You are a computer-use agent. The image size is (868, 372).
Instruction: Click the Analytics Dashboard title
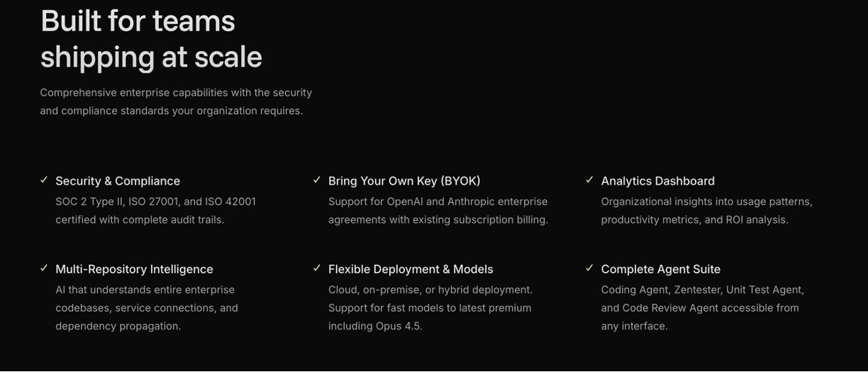pos(657,181)
